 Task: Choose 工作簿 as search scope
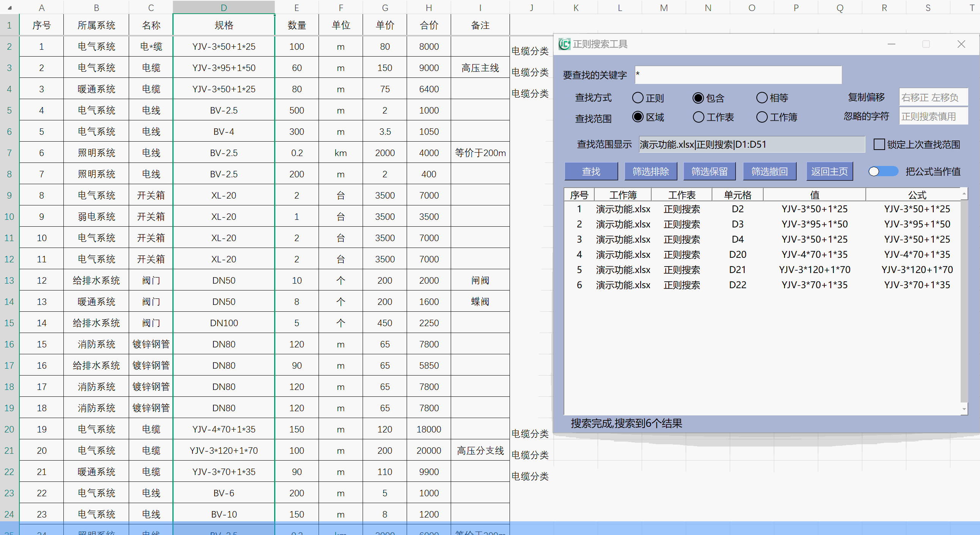(x=762, y=117)
